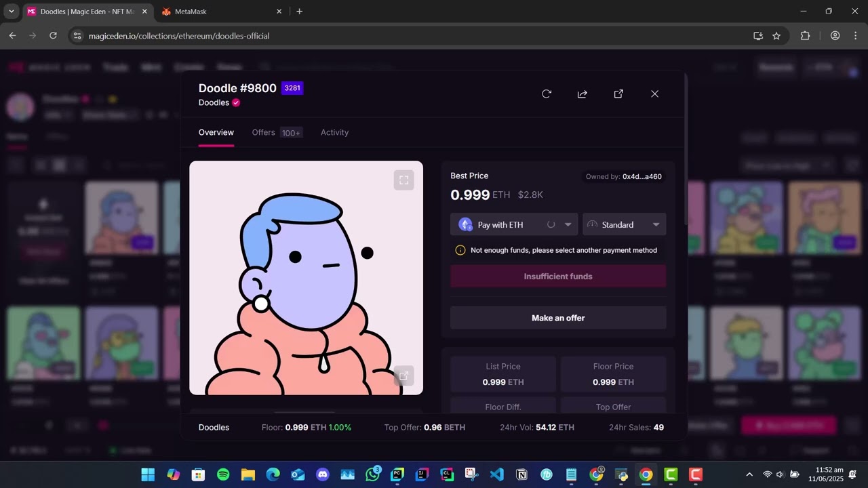This screenshot has height=488, width=868.
Task: Expand the NFT image to fullscreen
Action: (403, 180)
